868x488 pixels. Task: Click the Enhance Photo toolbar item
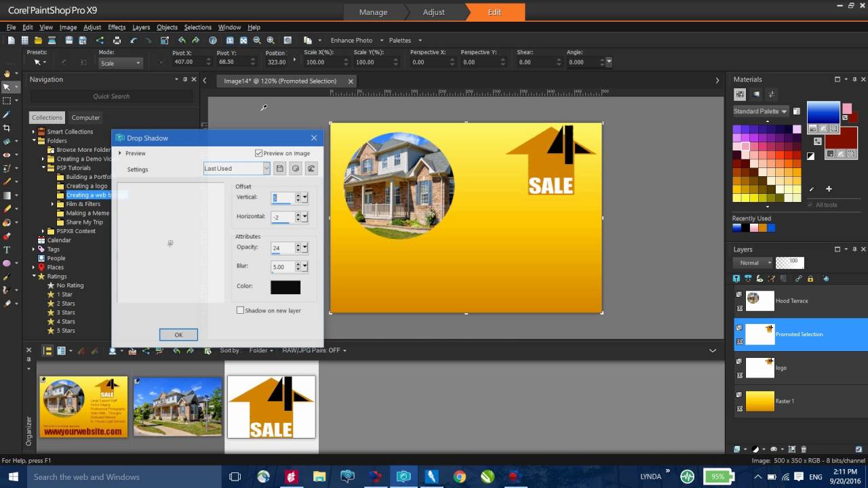click(x=352, y=40)
